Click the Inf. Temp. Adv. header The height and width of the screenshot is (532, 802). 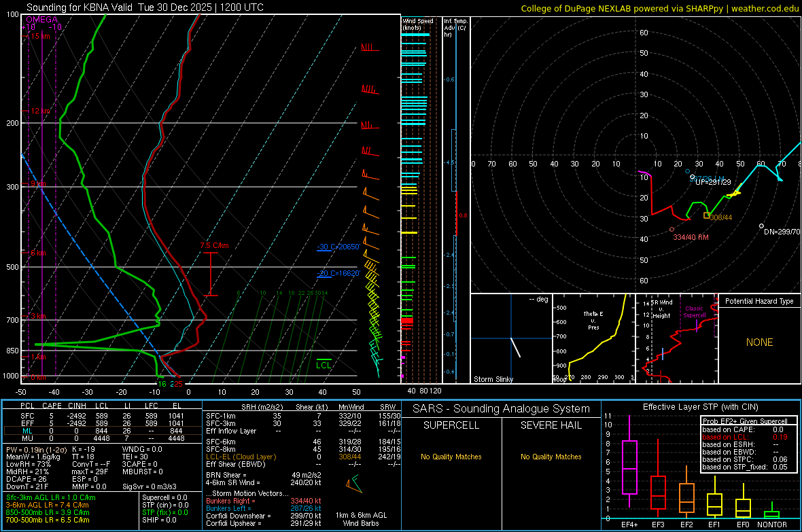click(455, 28)
